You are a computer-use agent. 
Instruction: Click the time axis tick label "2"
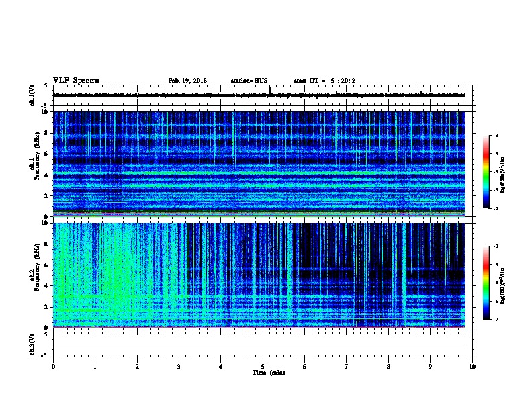coord(137,367)
